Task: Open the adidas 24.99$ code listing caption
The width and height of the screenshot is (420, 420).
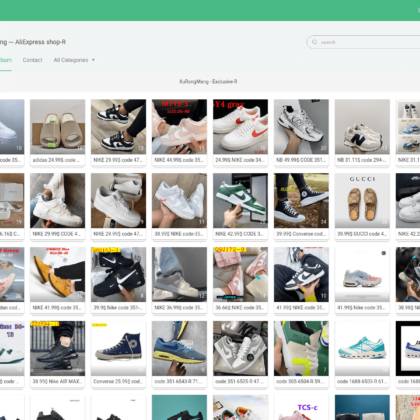Action: coord(56,160)
